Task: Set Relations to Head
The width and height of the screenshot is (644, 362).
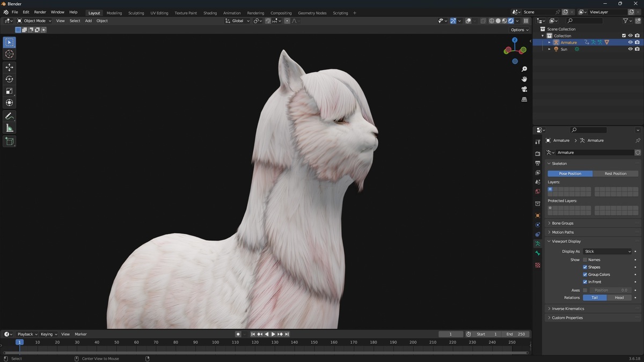Action: pyautogui.click(x=619, y=298)
